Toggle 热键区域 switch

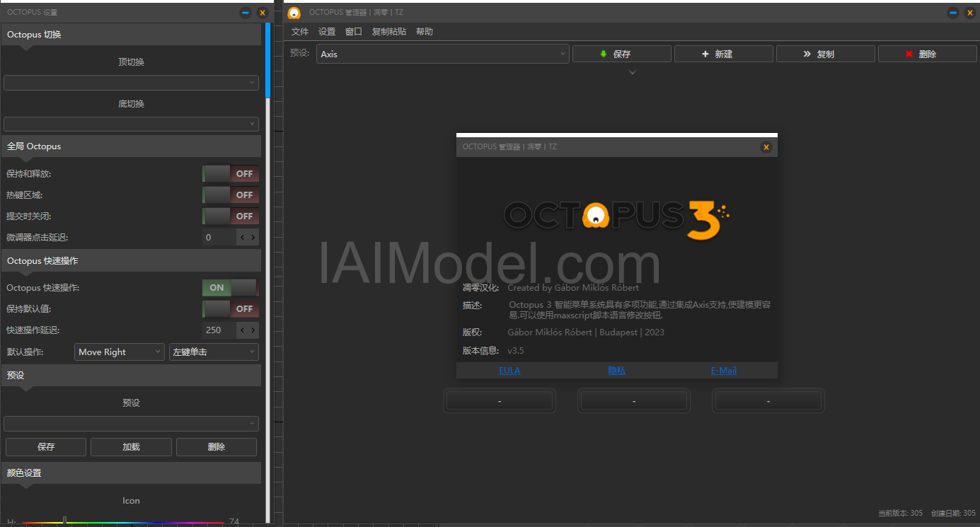[231, 195]
